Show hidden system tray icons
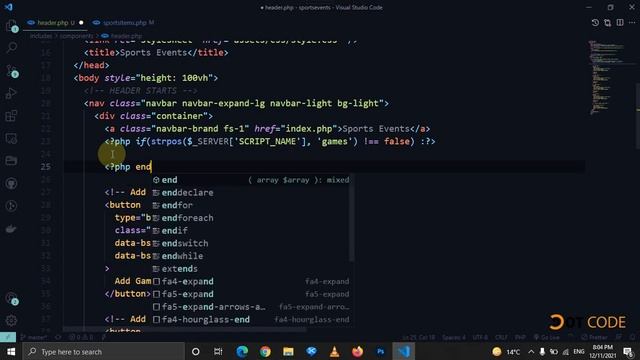This screenshot has width=640, height=360. tap(531, 351)
